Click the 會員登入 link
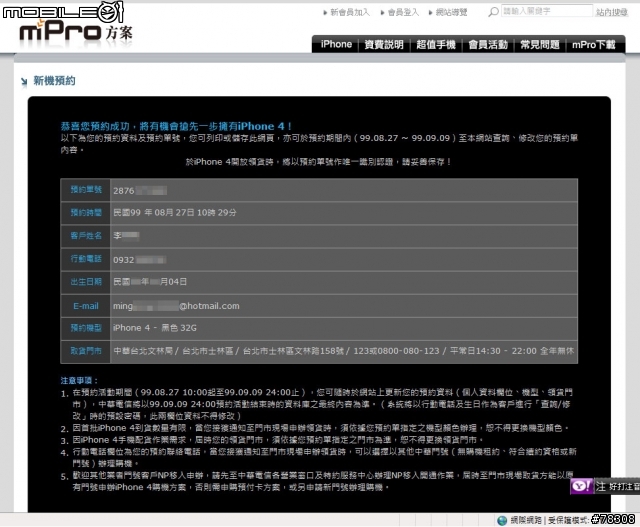This screenshot has width=640, height=527. click(x=403, y=12)
